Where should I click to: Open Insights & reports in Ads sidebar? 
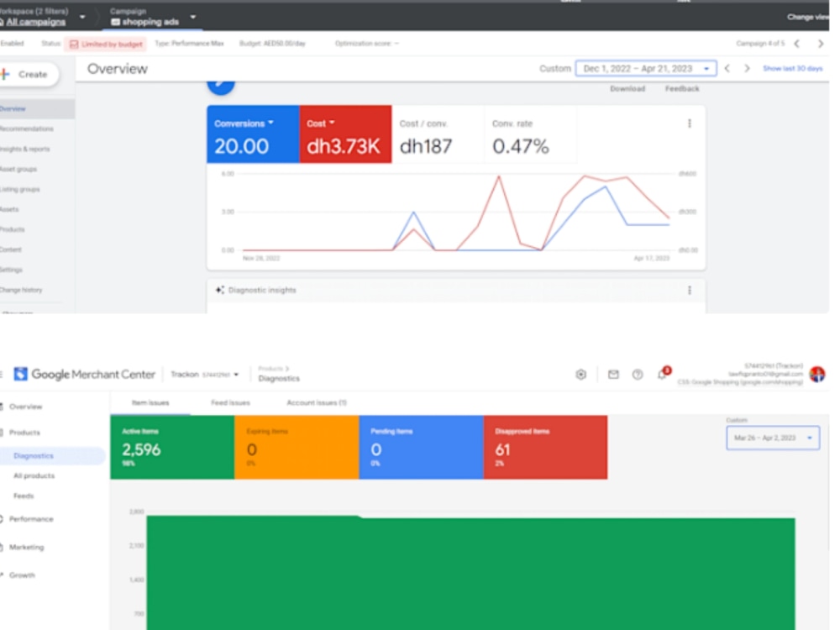[x=25, y=149]
